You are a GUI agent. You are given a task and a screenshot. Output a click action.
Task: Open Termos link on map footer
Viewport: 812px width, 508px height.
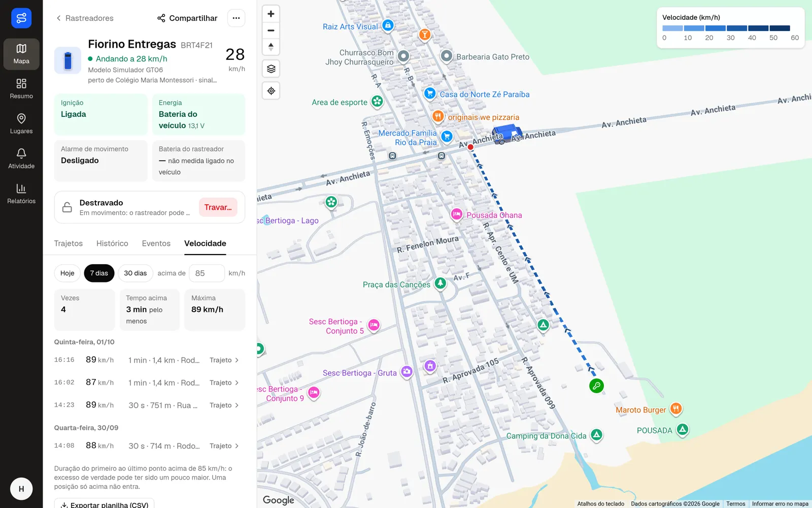coord(735,504)
